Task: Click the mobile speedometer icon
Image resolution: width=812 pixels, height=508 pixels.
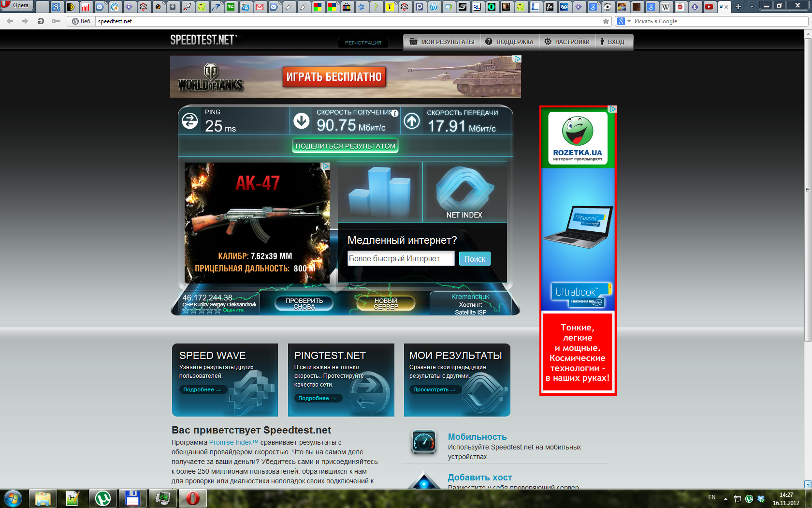Action: click(x=424, y=442)
